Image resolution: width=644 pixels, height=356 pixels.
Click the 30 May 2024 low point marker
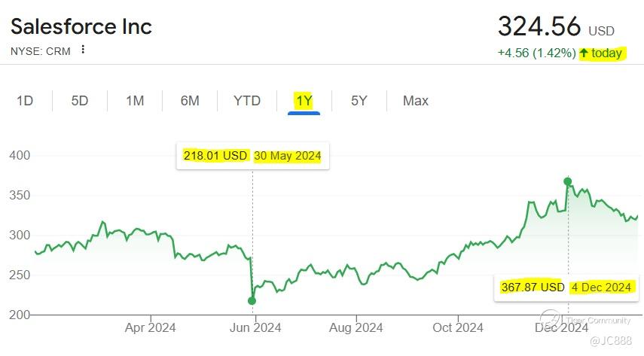pyautogui.click(x=252, y=301)
